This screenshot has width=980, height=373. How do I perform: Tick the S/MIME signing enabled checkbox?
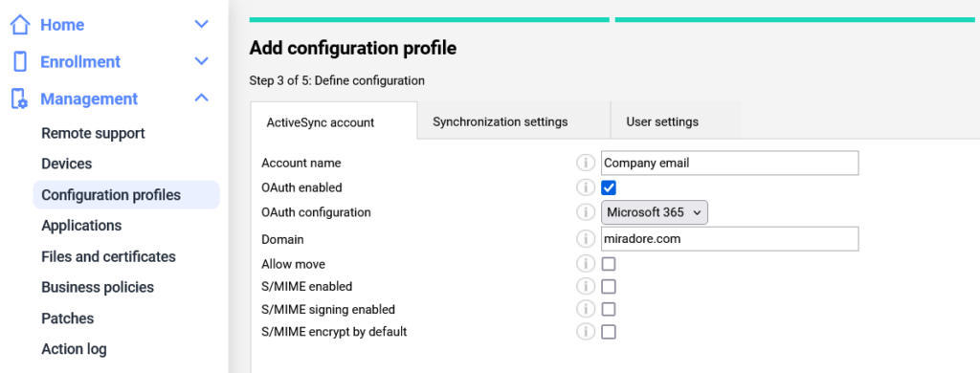coord(609,309)
